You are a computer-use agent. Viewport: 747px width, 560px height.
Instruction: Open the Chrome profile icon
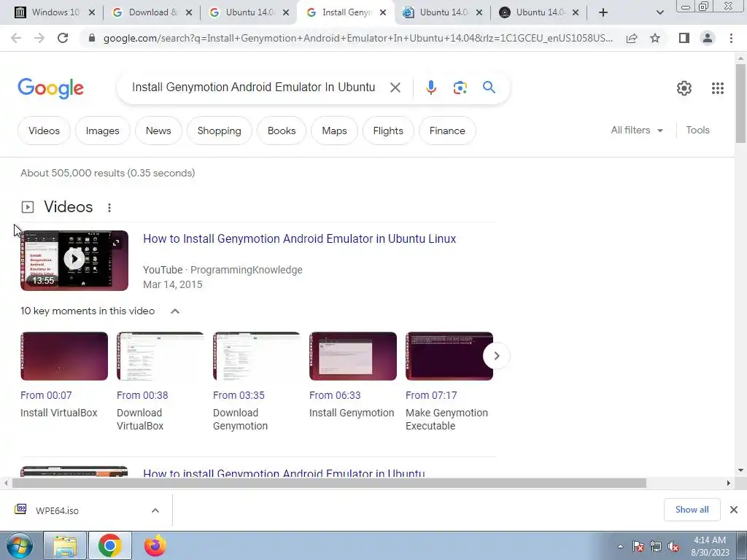[x=708, y=38]
